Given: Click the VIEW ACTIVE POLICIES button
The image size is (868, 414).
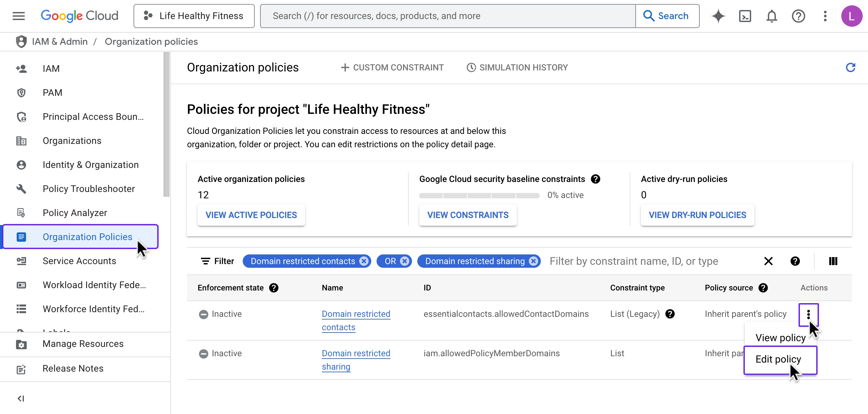Looking at the screenshot, I should pos(251,215).
